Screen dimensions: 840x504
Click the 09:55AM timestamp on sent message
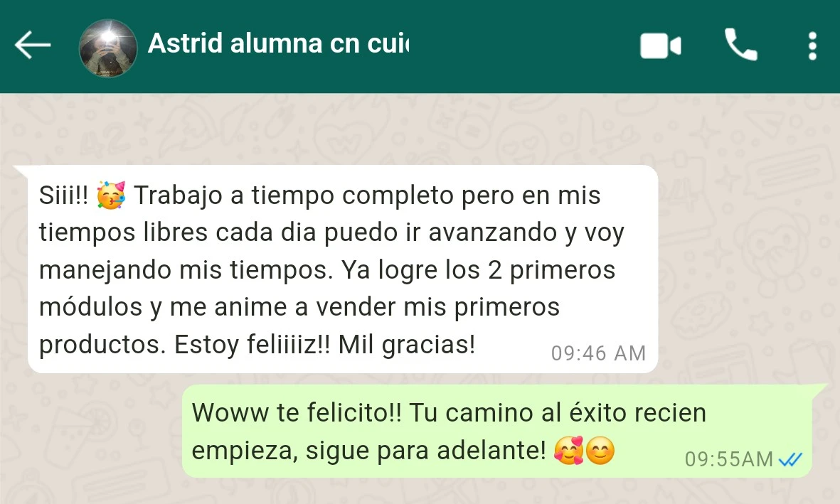pyautogui.click(x=728, y=459)
